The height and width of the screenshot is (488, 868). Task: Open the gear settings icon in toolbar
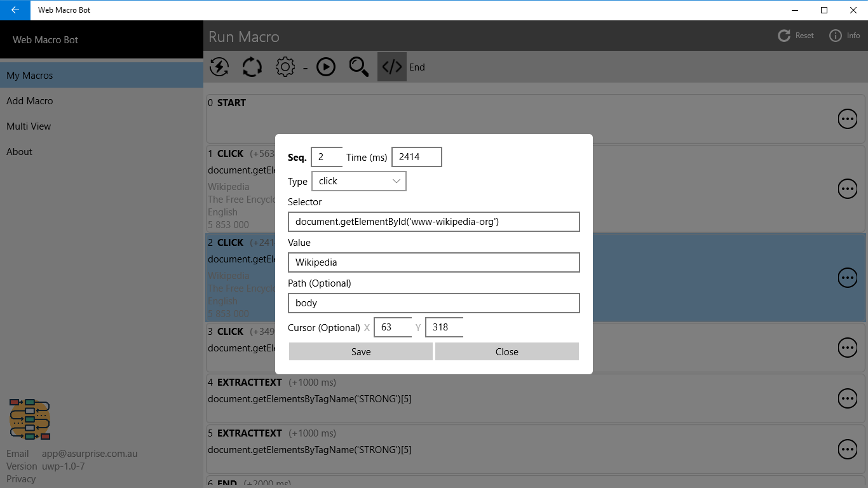click(x=285, y=67)
